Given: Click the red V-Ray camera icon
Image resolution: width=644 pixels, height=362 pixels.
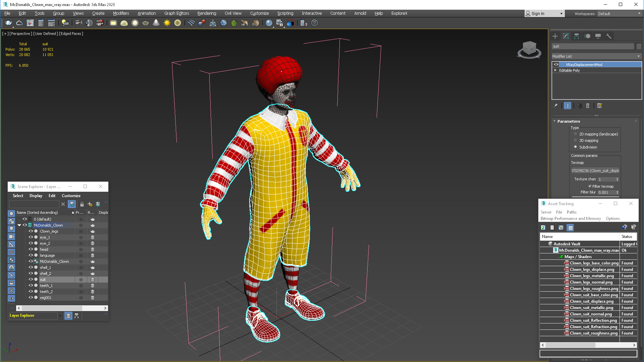Looking at the screenshot, I should click(x=100, y=23).
